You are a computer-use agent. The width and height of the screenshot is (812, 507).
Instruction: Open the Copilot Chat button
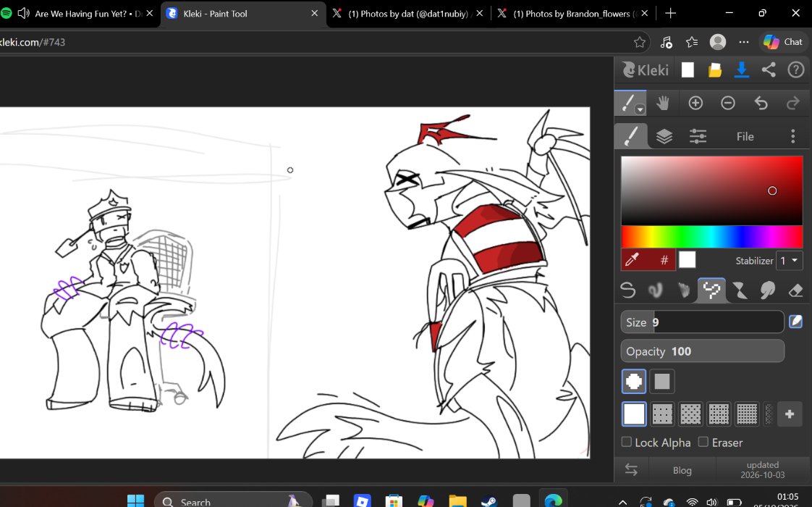click(783, 42)
